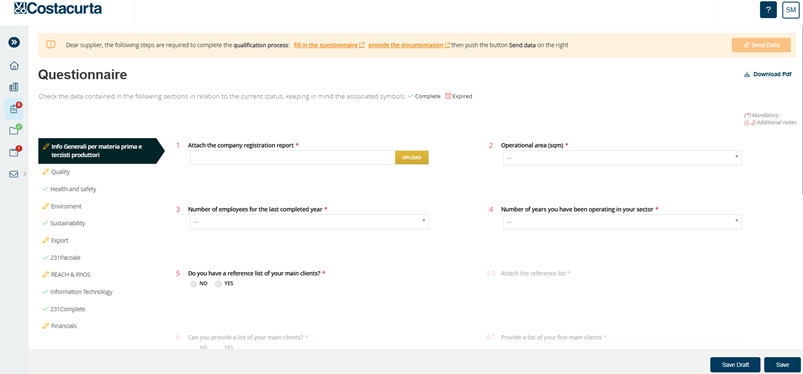Click the 'Complete' legend label
Screen dimensions: 803x374
pos(428,96)
